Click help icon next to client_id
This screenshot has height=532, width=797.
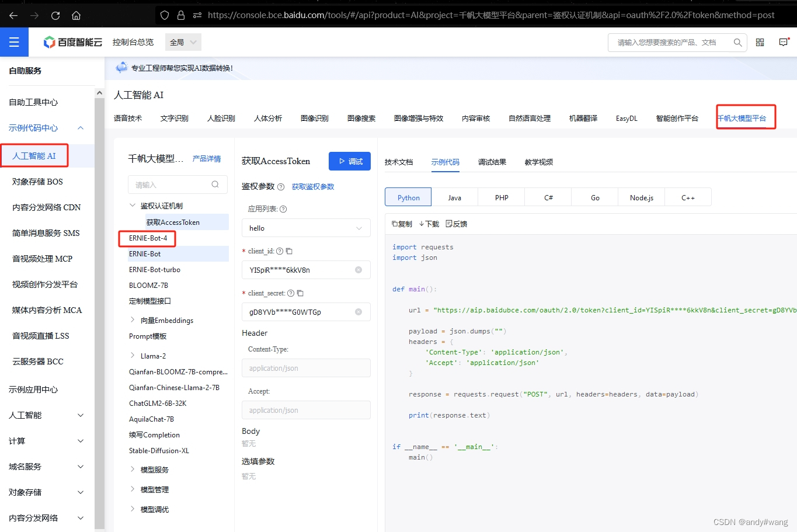coord(279,251)
